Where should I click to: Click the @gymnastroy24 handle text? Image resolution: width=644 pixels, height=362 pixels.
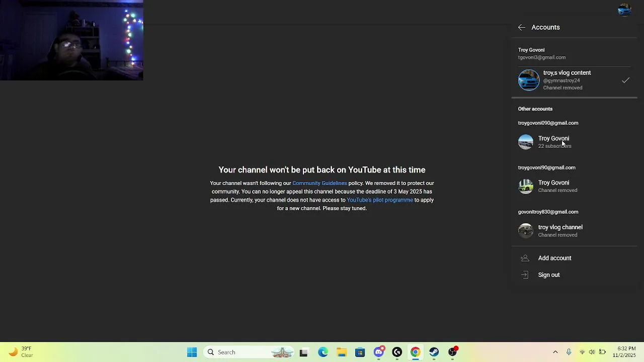pos(561,80)
